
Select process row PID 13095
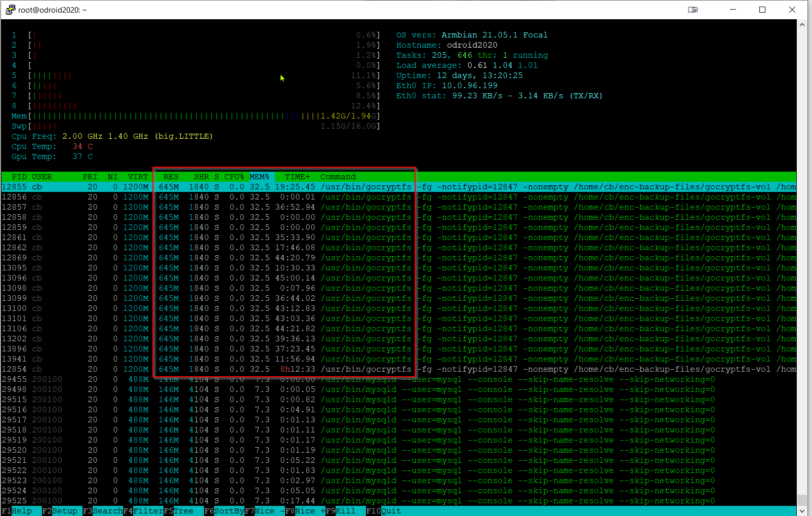399,268
